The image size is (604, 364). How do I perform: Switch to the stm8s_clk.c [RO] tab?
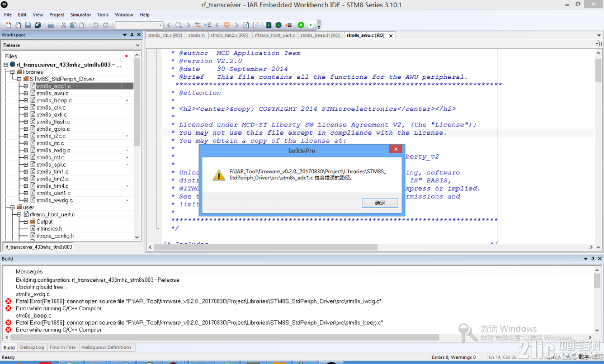coord(165,35)
